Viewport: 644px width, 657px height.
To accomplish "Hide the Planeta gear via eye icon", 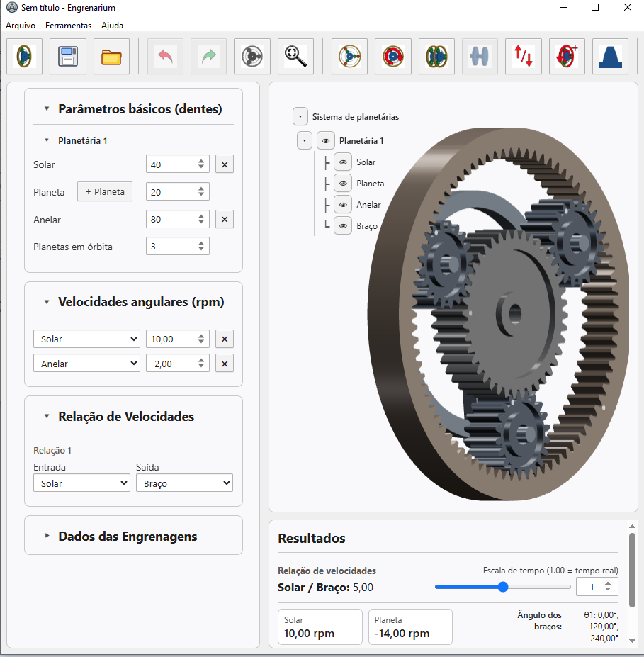I will coord(343,184).
